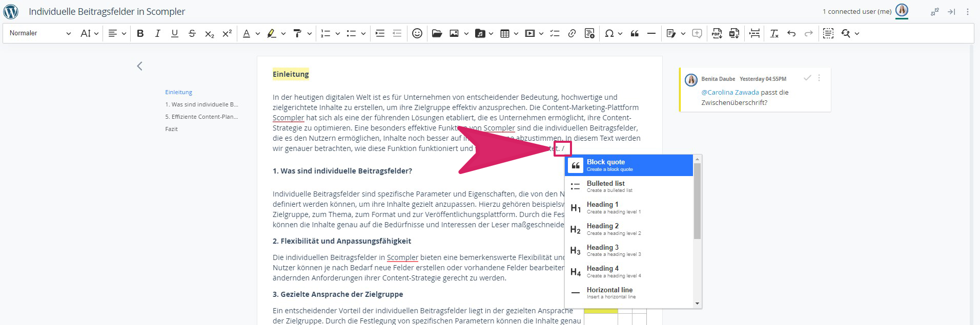980x325 pixels.
Task: Undo the last change
Action: 791,33
